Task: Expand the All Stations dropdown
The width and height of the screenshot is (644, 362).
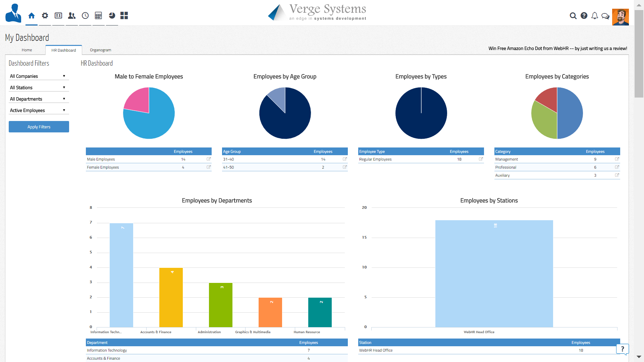Action: click(39, 87)
